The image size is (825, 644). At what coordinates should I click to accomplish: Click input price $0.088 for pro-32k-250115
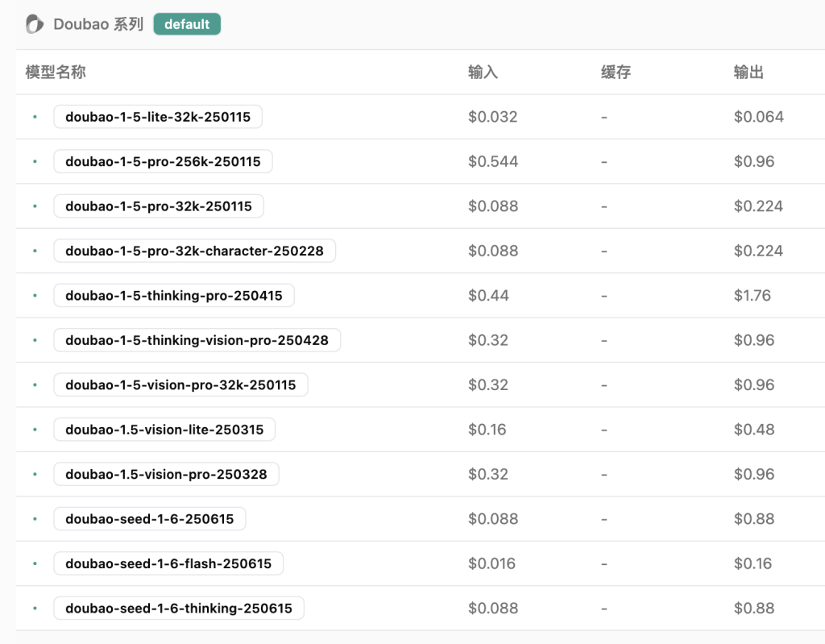coord(493,206)
